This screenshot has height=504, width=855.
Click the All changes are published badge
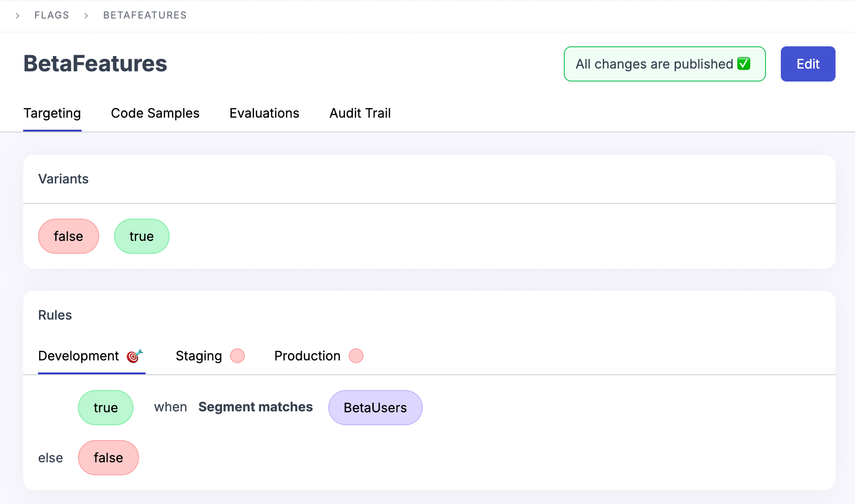[664, 64]
